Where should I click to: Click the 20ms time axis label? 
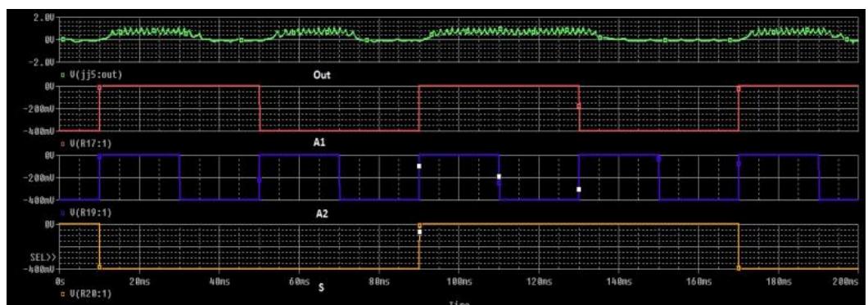click(139, 281)
